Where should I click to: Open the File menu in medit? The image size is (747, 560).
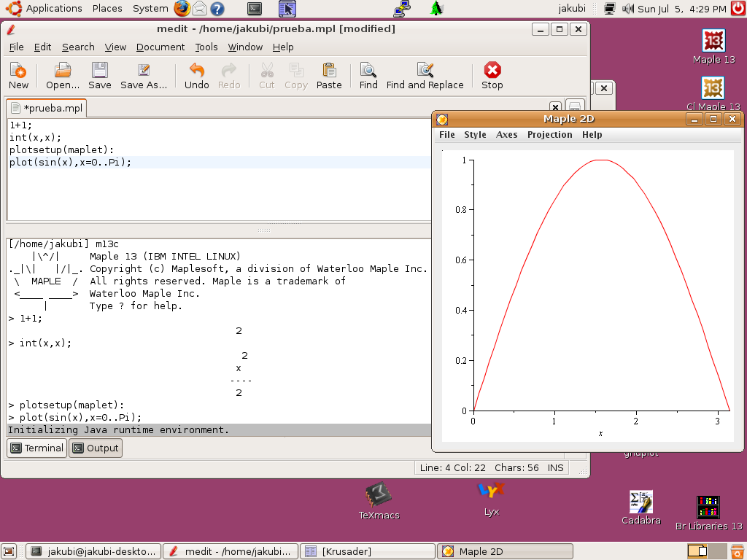[16, 47]
